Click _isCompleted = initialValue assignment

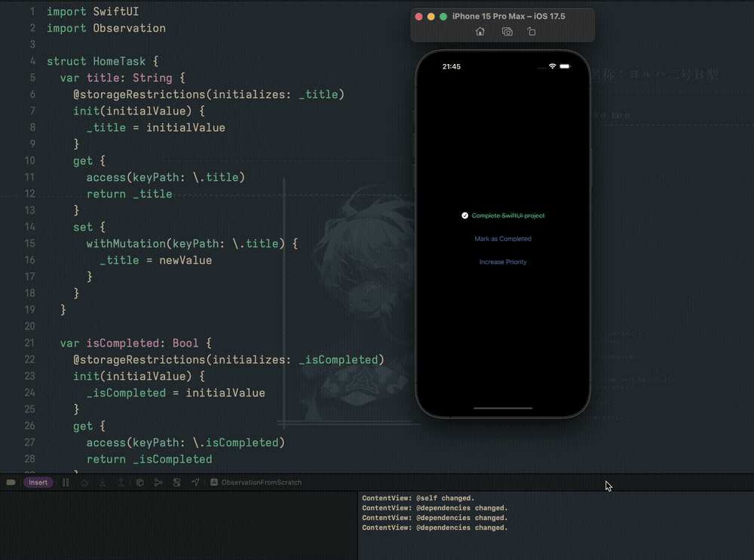176,393
